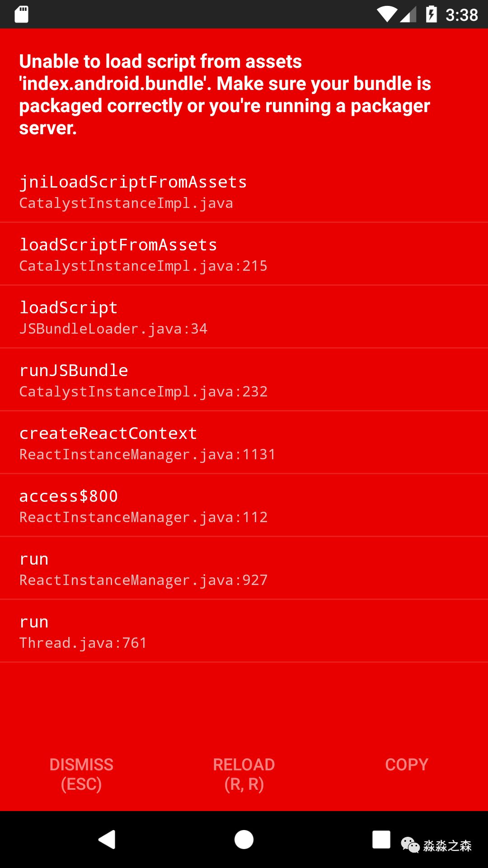Screen dimensions: 488x868
Task: Tap CatalystInstanceImpl.java:215 file reference
Action: point(143,266)
